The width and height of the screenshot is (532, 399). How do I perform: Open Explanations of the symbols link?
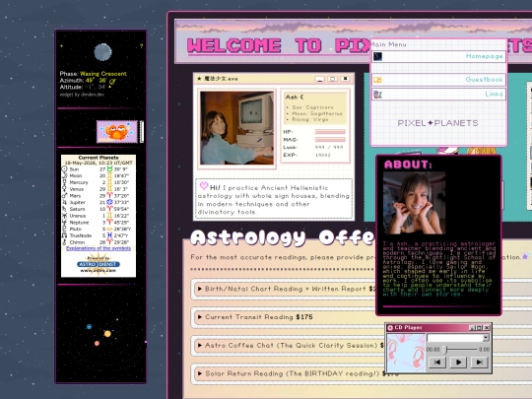(99, 248)
